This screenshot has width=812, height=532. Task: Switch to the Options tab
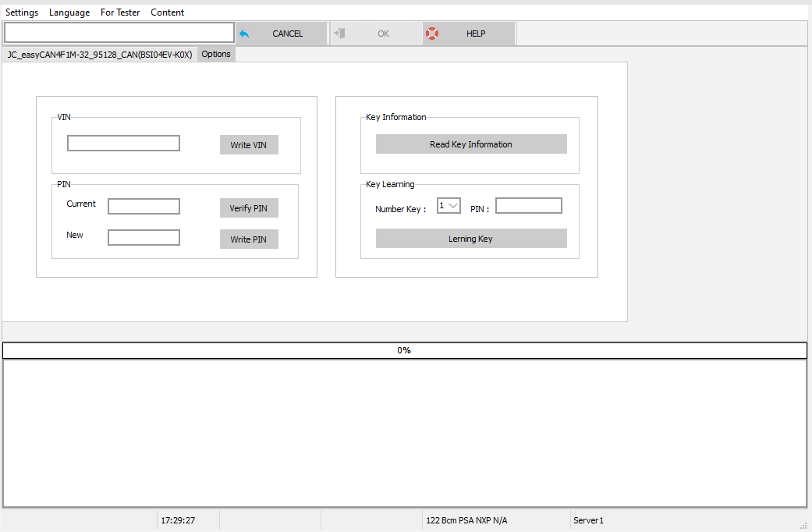[215, 54]
